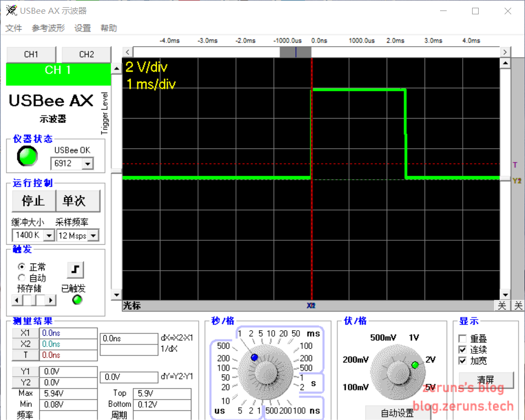The height and width of the screenshot is (420, 525).
Task: Click the green USBee status indicator
Action: pyautogui.click(x=27, y=156)
